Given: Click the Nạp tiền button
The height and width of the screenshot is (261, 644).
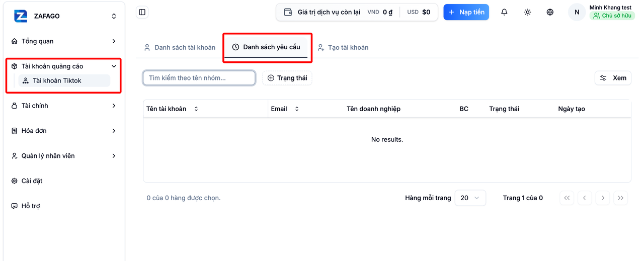Looking at the screenshot, I should pos(466,12).
